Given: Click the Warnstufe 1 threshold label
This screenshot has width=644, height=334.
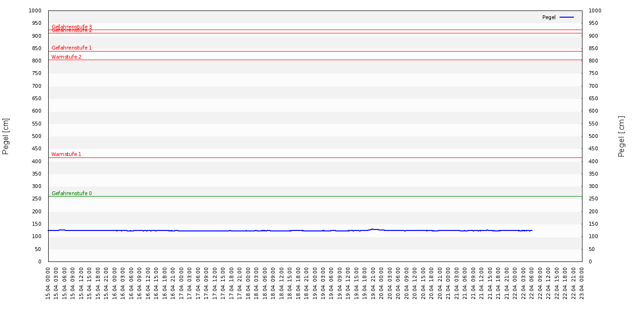Looking at the screenshot, I should pyautogui.click(x=66, y=154).
